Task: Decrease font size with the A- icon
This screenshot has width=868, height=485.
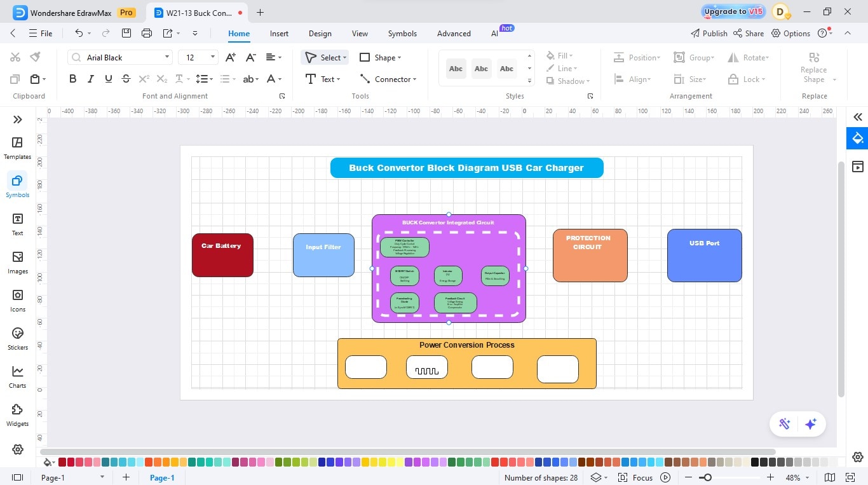Action: 251,57
